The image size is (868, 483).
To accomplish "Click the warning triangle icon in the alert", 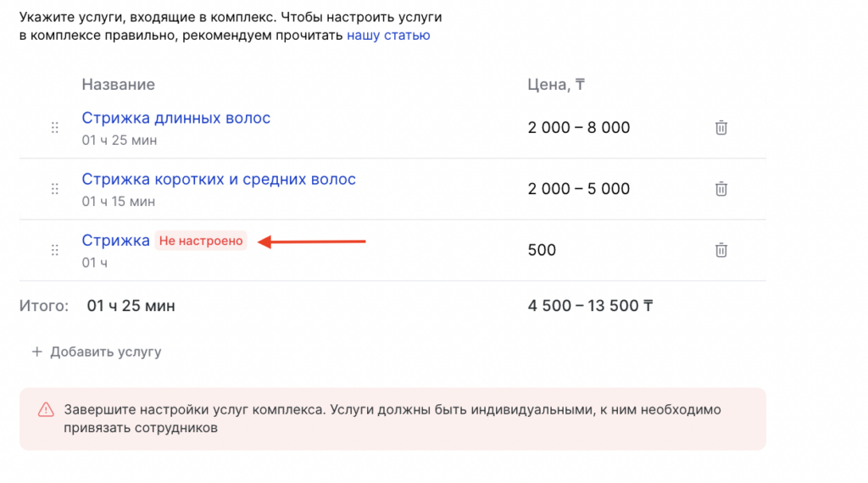I will 46,411.
